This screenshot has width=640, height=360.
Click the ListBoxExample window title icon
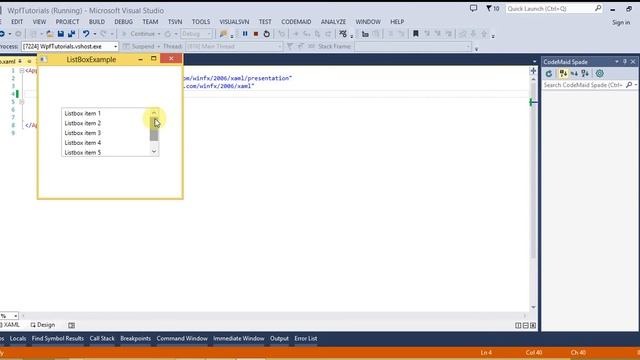tap(43, 60)
